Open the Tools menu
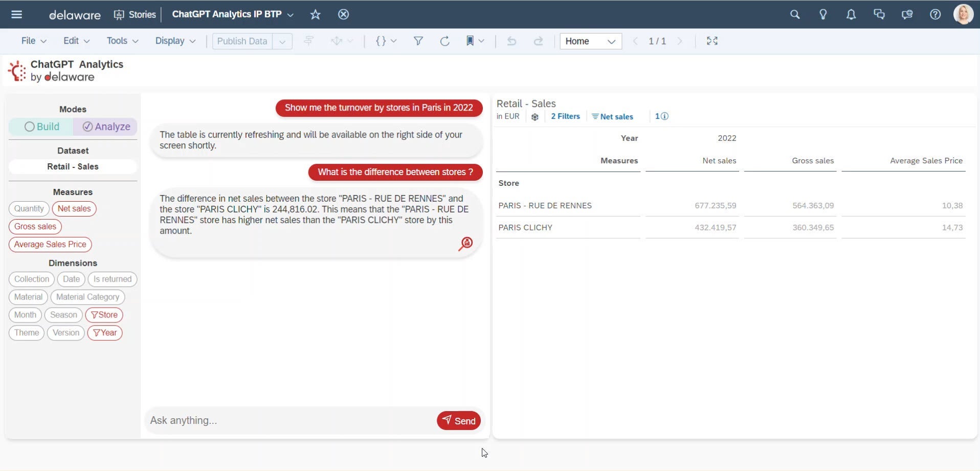Screen dimensions: 980x471 pyautogui.click(x=122, y=41)
